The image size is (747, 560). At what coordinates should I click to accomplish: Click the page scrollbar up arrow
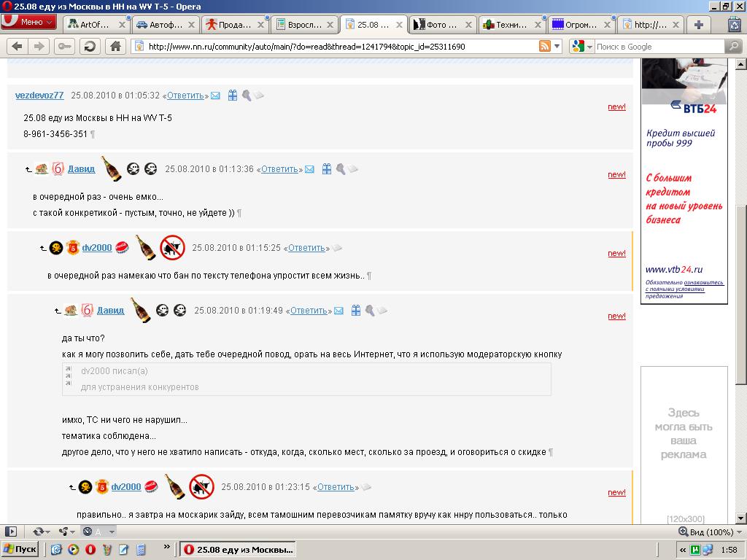pos(741,64)
